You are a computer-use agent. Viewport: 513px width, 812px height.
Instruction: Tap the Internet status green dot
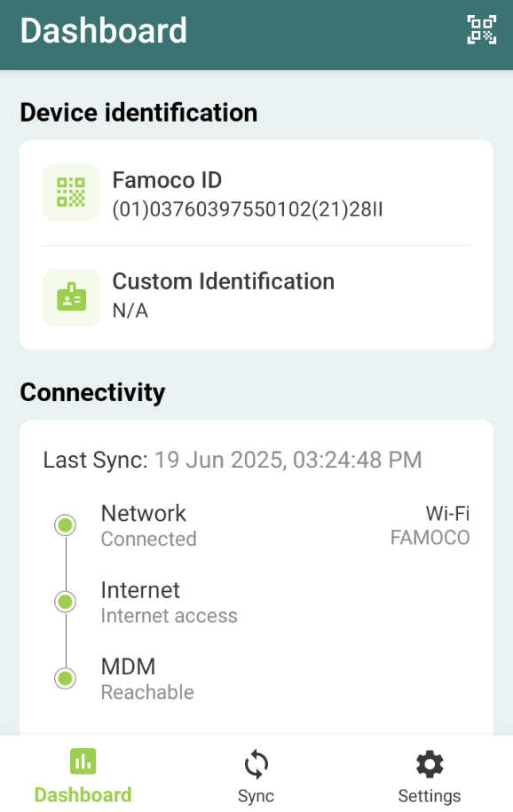[66, 602]
